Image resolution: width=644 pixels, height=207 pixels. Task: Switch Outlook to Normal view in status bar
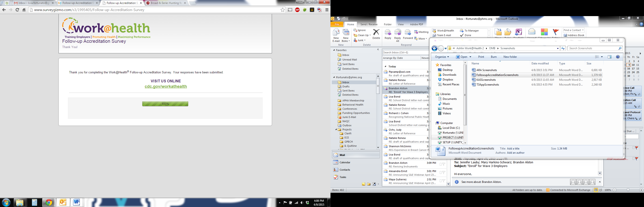tap(596, 190)
